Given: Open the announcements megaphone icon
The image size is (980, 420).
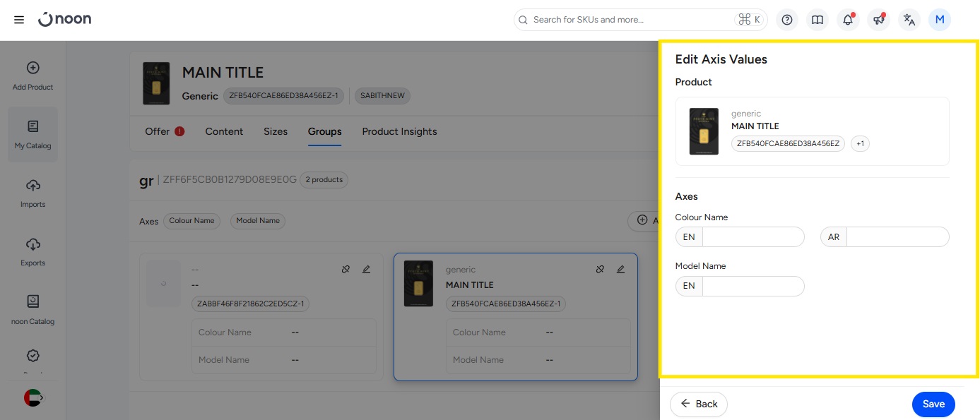Looking at the screenshot, I should pos(879,20).
